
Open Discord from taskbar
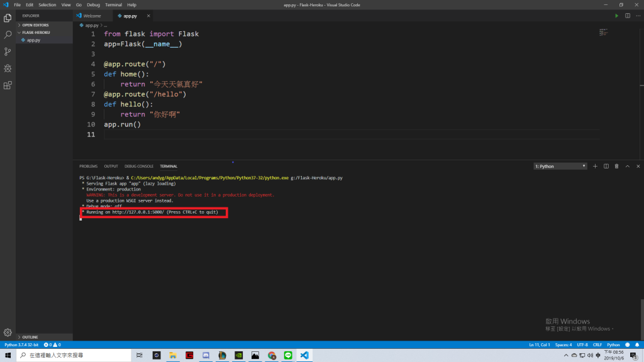click(x=206, y=355)
